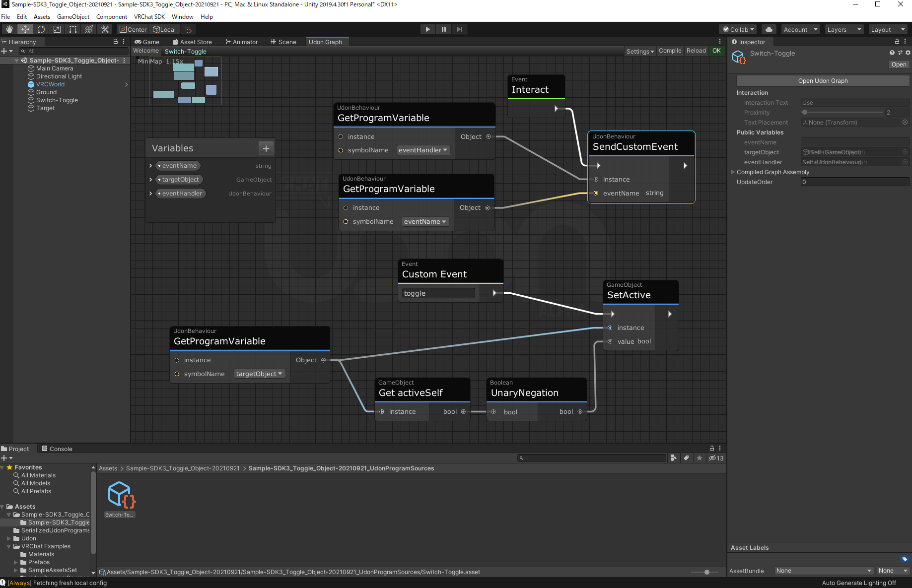
Task: Open the Layers dropdown
Action: (x=843, y=29)
